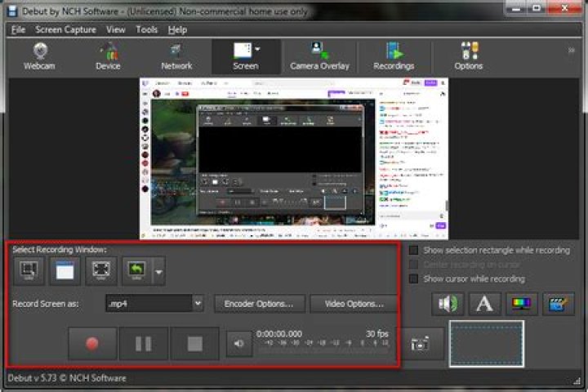The width and height of the screenshot is (588, 392).
Task: Click the 0:00:00.000 timer readout
Action: click(279, 334)
